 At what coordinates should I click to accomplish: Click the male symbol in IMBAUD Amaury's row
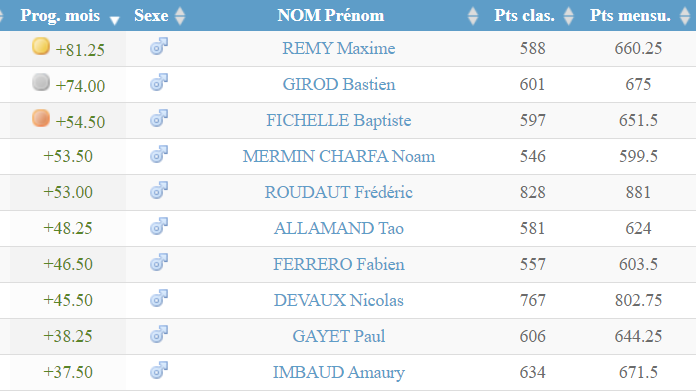pos(159,370)
